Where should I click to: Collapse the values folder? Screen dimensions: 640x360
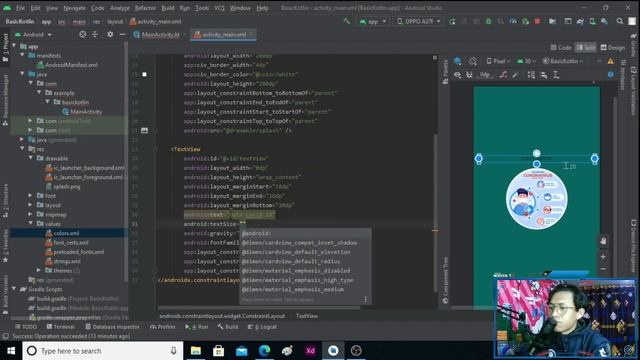pos(31,224)
